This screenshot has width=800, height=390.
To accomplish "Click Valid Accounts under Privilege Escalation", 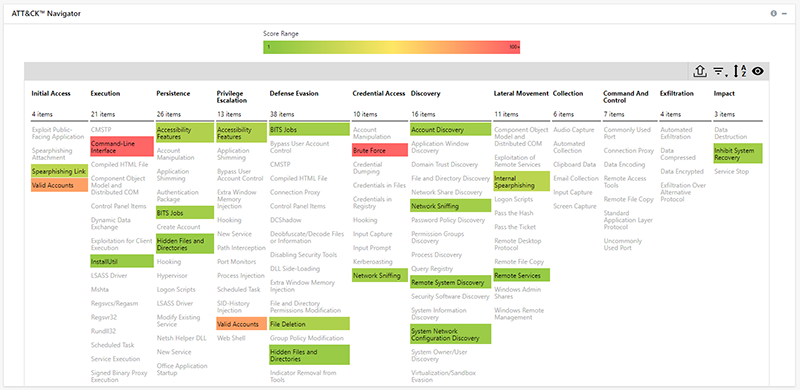I will (241, 324).
